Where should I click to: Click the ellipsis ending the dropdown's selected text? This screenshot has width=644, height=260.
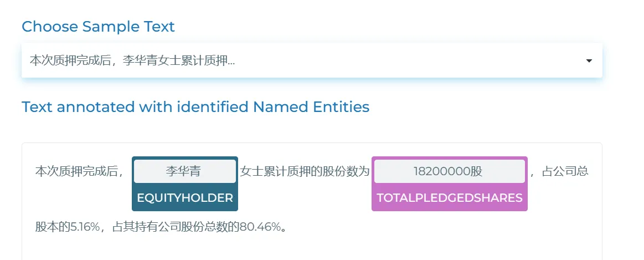(x=231, y=62)
